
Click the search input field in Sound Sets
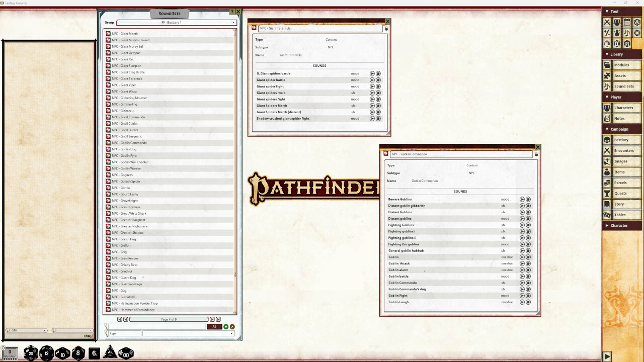(x=156, y=326)
